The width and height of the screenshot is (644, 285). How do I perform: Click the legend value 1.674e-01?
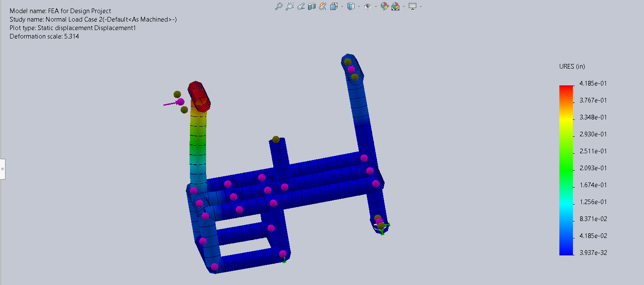point(593,185)
